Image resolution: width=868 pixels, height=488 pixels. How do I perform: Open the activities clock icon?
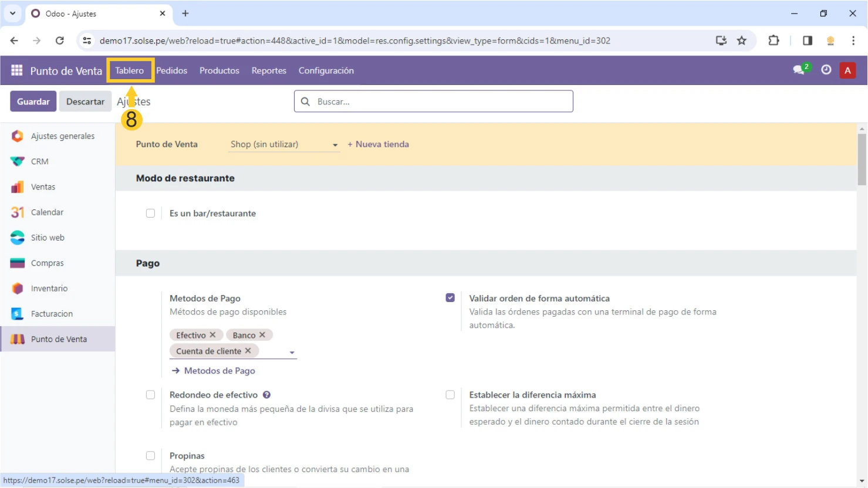coord(826,70)
